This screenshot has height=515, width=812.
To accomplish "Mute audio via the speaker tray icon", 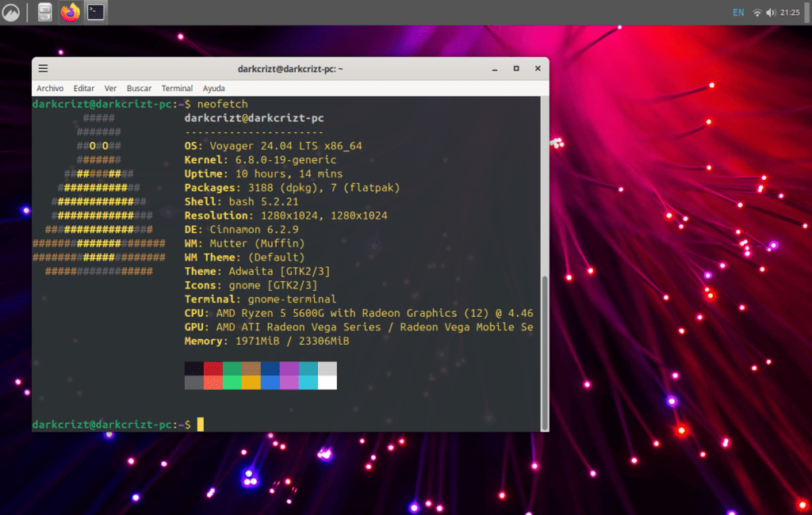I will 770,12.
